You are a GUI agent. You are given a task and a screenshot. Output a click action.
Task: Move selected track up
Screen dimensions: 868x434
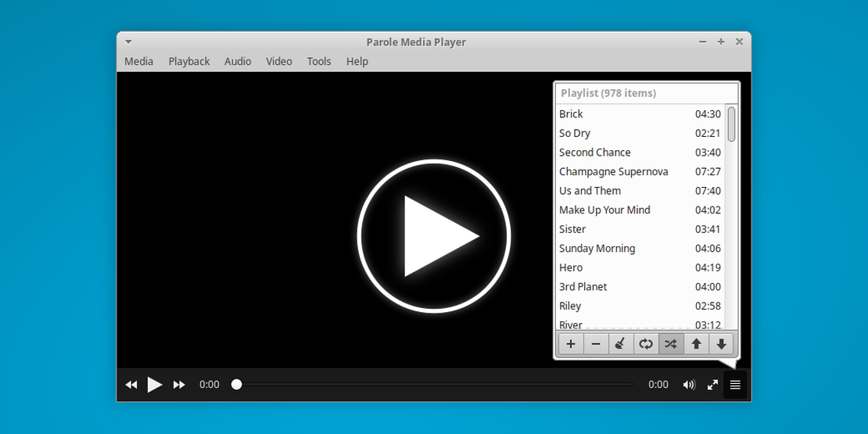pyautogui.click(x=697, y=344)
